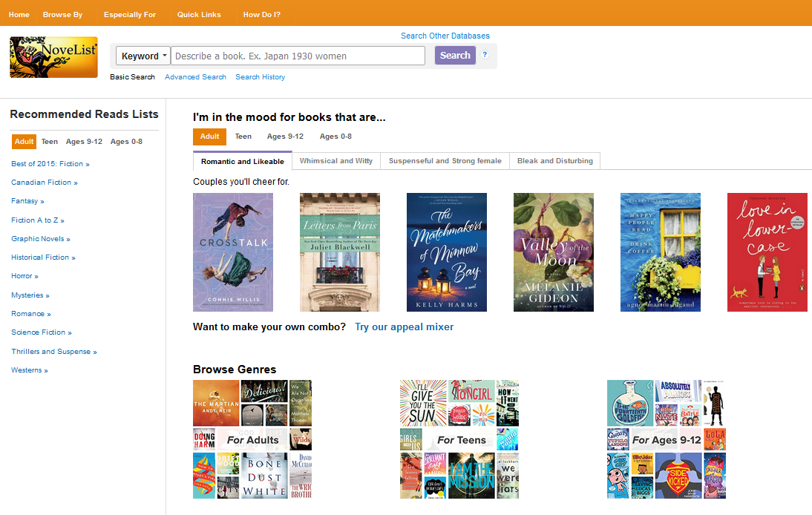Image resolution: width=812 pixels, height=515 pixels.
Task: Choose Ages 9-12 under mood section
Action: pyautogui.click(x=285, y=137)
